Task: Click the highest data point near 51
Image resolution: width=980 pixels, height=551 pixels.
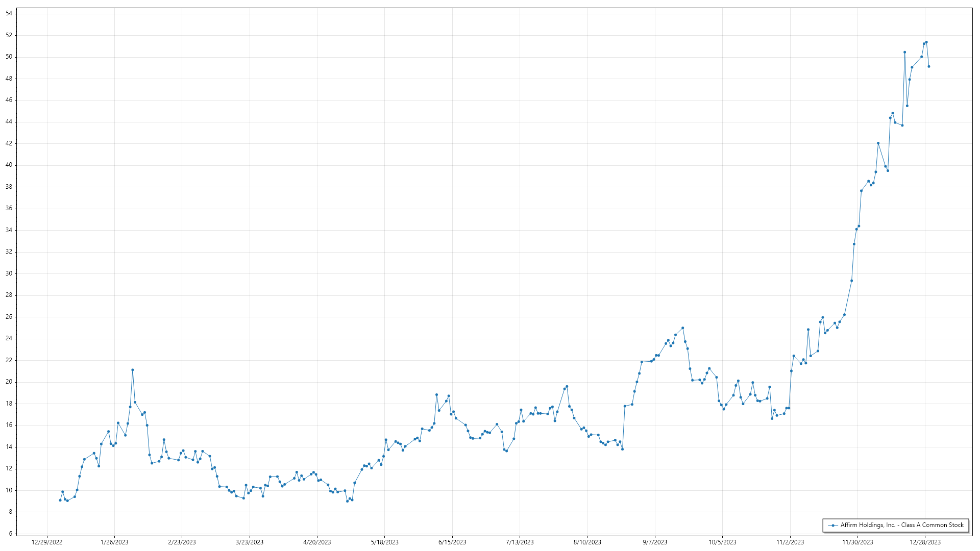Action: [x=926, y=42]
